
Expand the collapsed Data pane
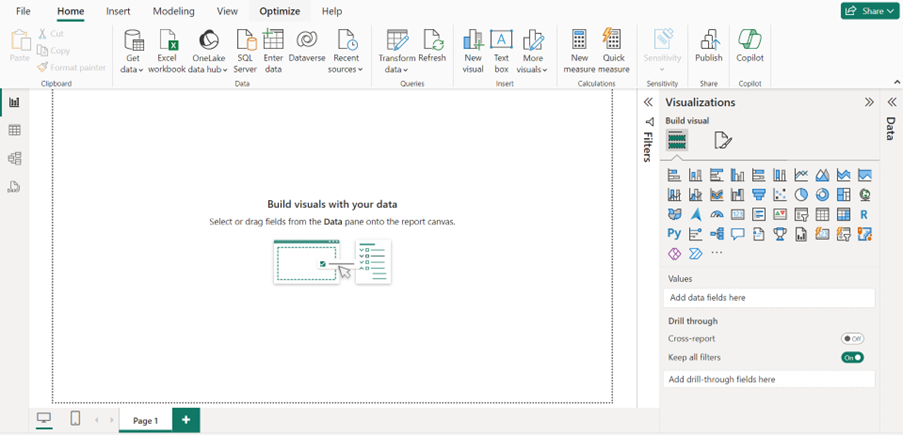pyautogui.click(x=891, y=102)
